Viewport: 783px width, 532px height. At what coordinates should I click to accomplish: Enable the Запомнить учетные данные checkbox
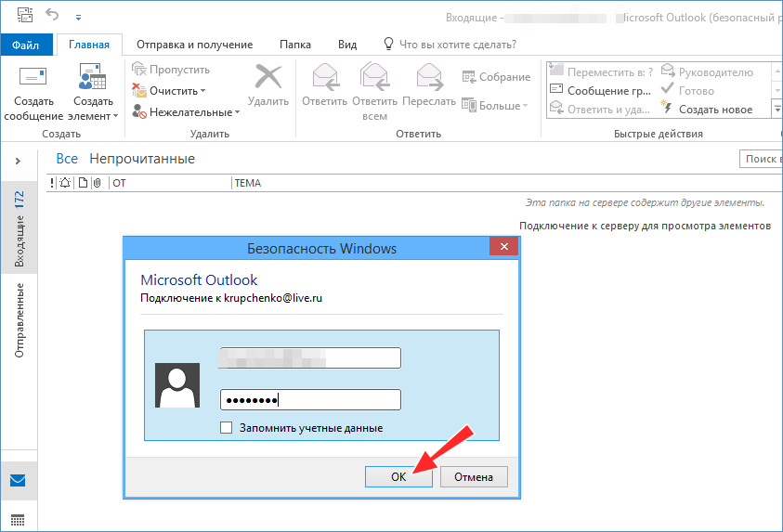click(x=226, y=428)
